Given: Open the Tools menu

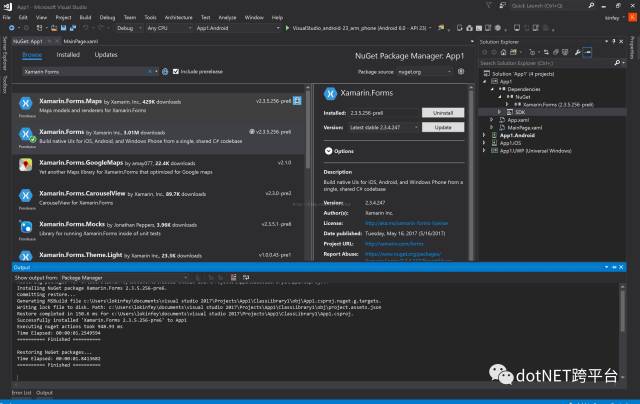Looking at the screenshot, I should [150, 18].
